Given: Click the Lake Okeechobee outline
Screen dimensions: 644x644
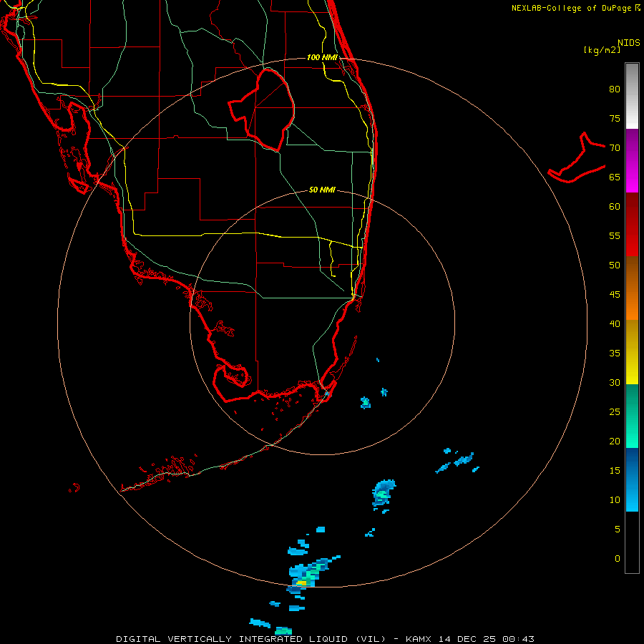Looking at the screenshot, I should [x=261, y=109].
